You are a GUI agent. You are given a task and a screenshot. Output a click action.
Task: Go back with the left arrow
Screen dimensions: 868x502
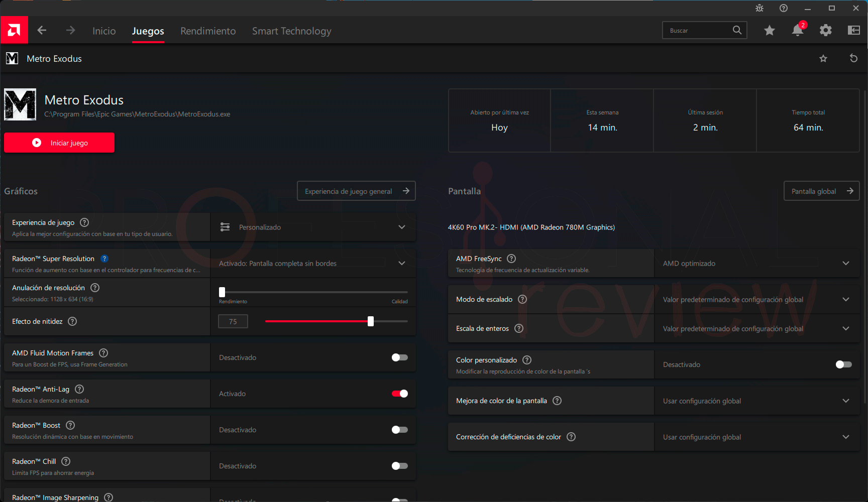42,30
